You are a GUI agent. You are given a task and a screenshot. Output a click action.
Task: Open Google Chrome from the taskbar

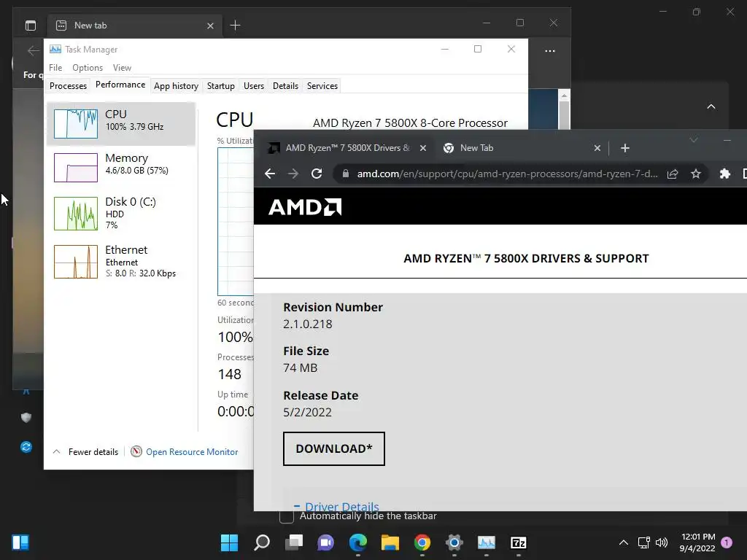point(422,542)
